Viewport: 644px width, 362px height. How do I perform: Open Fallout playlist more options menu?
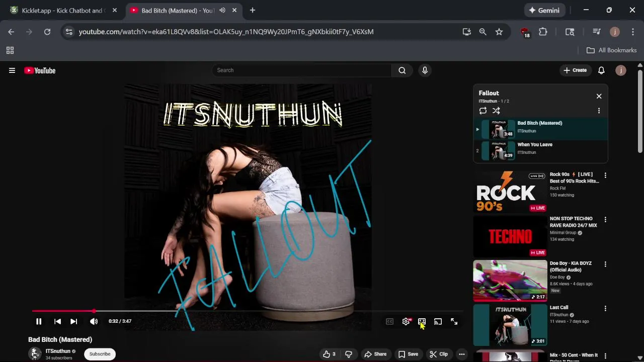coord(599,111)
